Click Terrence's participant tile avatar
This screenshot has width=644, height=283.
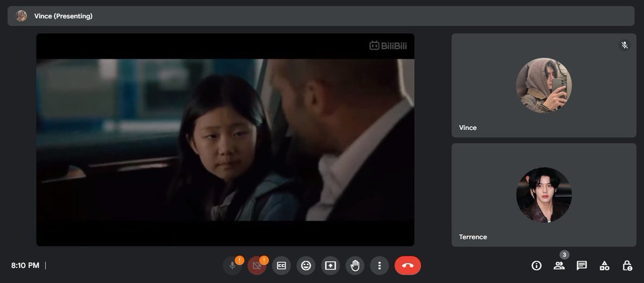[544, 195]
